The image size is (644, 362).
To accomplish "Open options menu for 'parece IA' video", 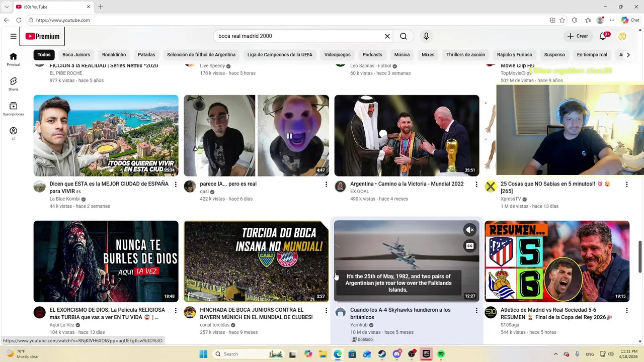I will pos(326,185).
